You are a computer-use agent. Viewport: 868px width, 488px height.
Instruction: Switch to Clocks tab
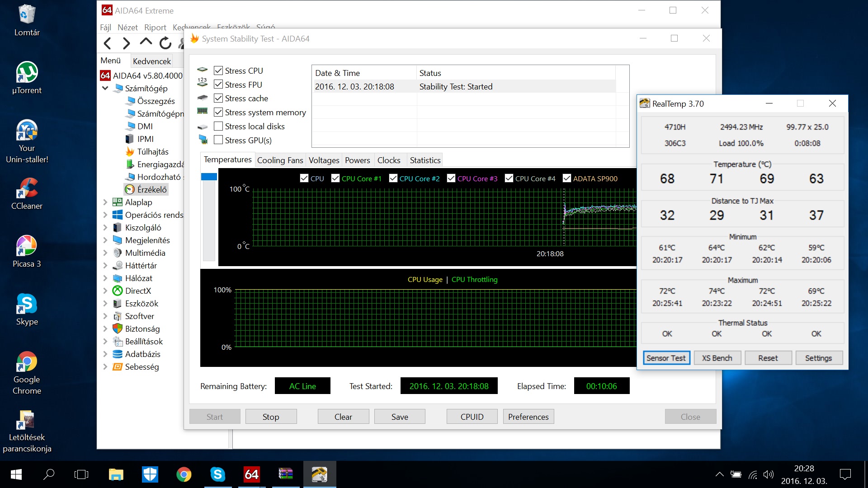click(389, 160)
